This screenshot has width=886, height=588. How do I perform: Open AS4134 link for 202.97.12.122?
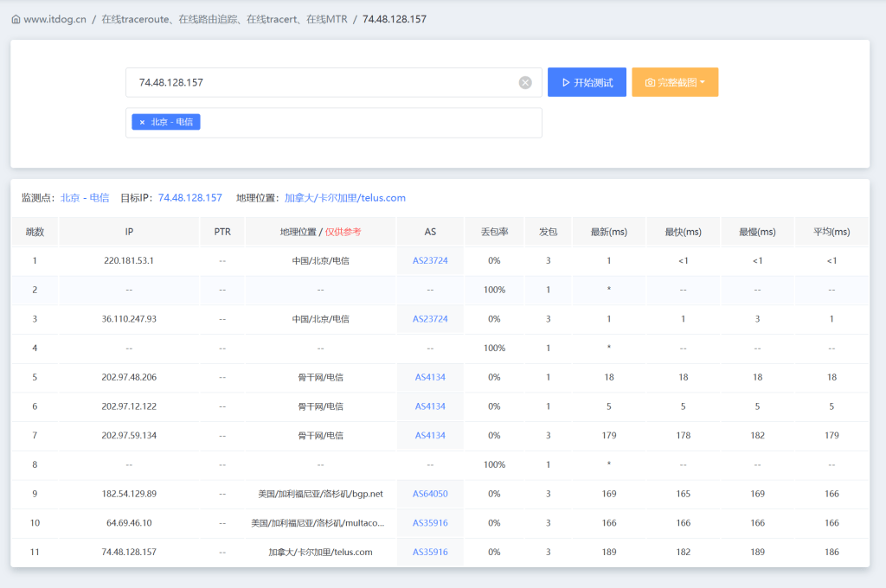coord(430,406)
